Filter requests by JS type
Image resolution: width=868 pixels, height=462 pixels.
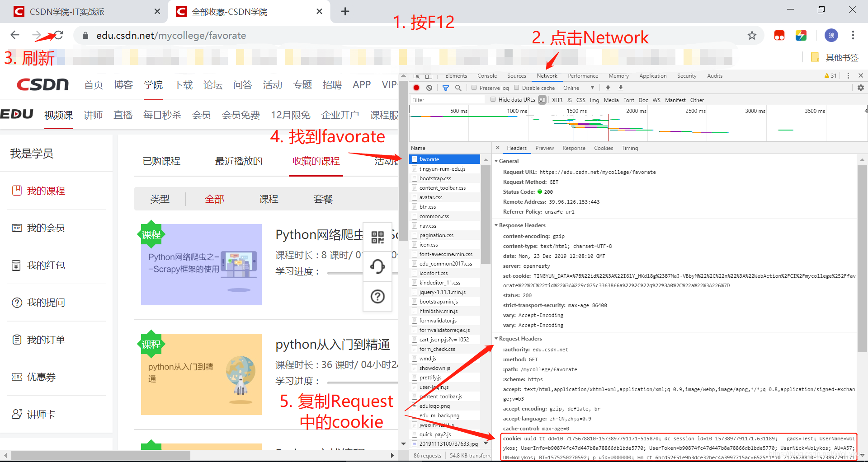click(569, 100)
